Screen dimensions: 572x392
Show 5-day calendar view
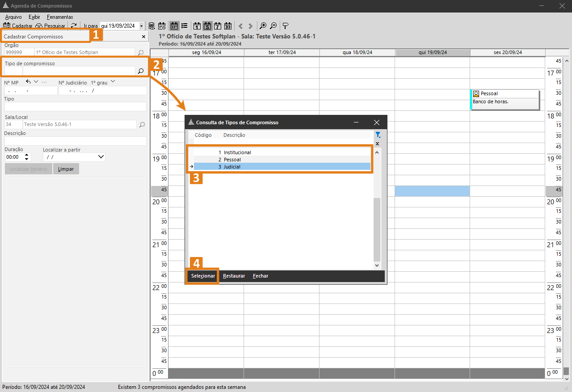207,26
